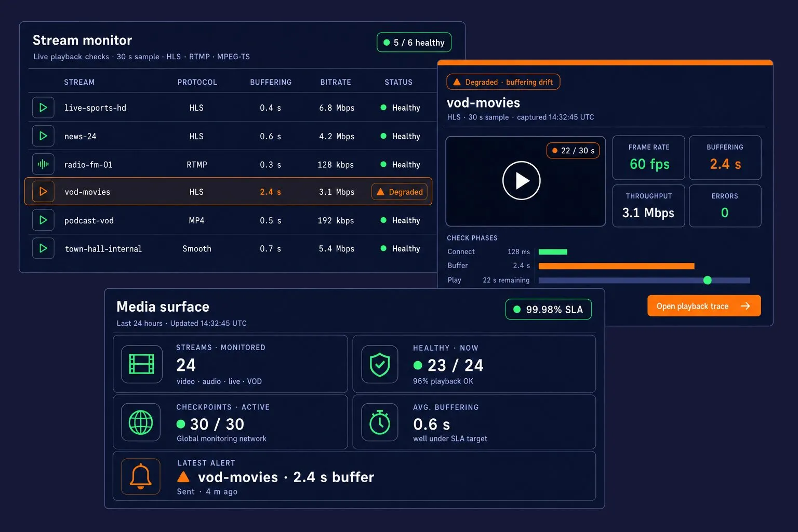The height and width of the screenshot is (532, 798).
Task: Sort by the BUFFERING column header
Action: point(271,82)
